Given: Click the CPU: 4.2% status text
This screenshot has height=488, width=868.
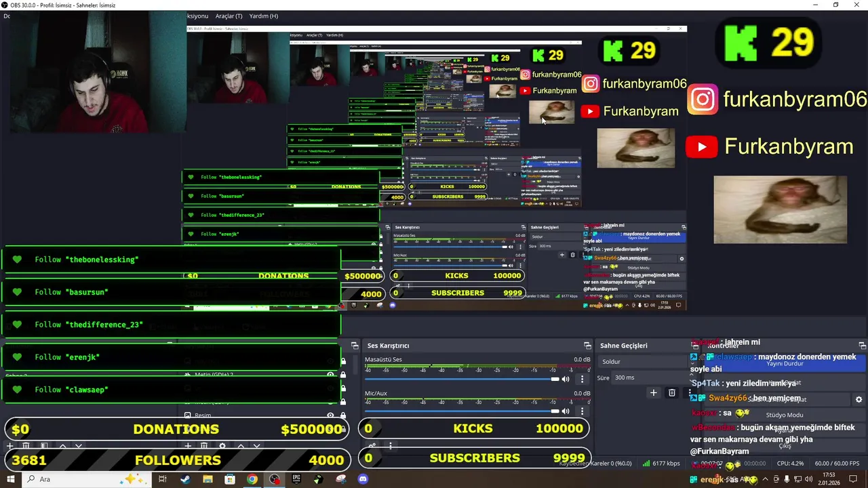Looking at the screenshot, I should pos(791,464).
